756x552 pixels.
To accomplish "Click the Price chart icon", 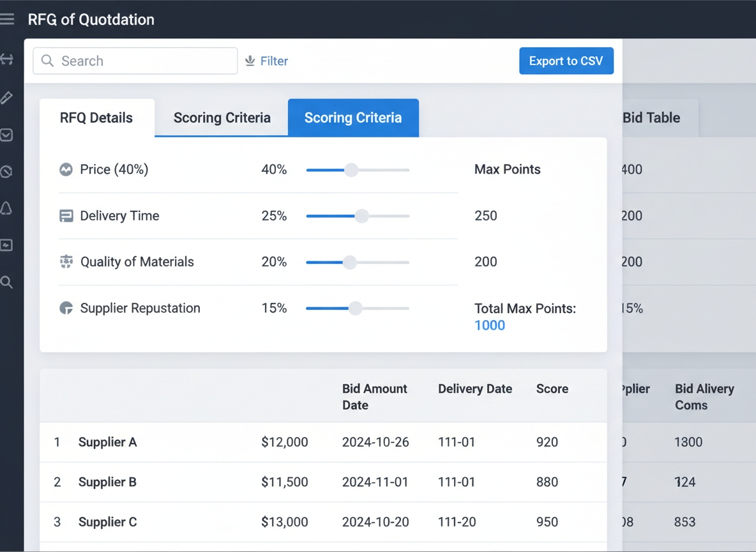I will click(x=66, y=170).
